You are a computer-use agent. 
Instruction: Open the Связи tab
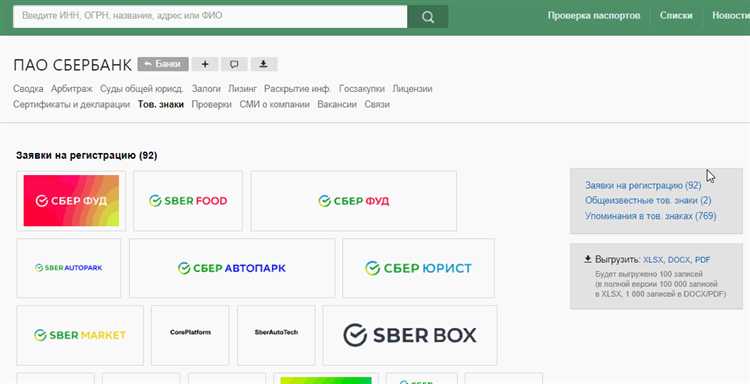pos(377,104)
